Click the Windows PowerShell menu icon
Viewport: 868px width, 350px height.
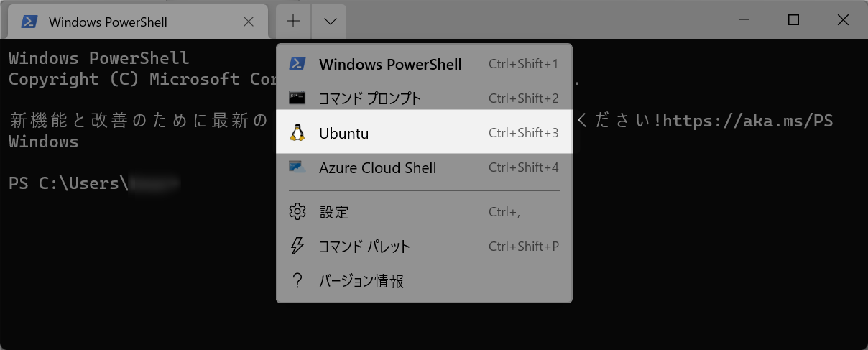(x=297, y=64)
